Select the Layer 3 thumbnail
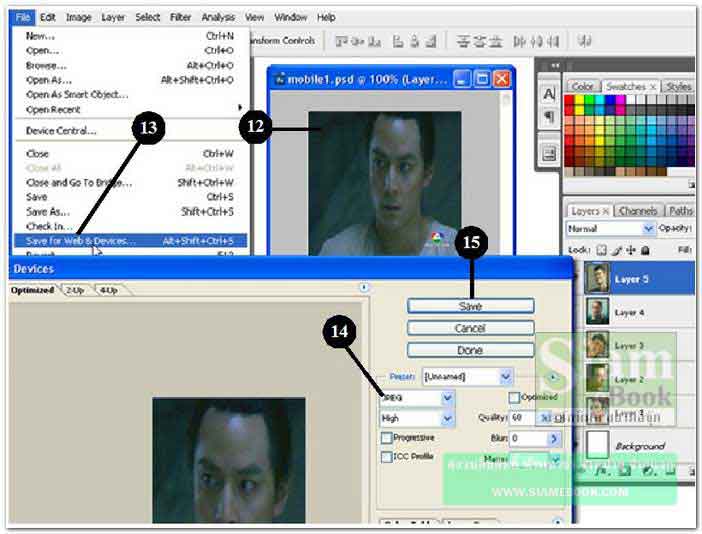The width and height of the screenshot is (702, 534). (597, 345)
